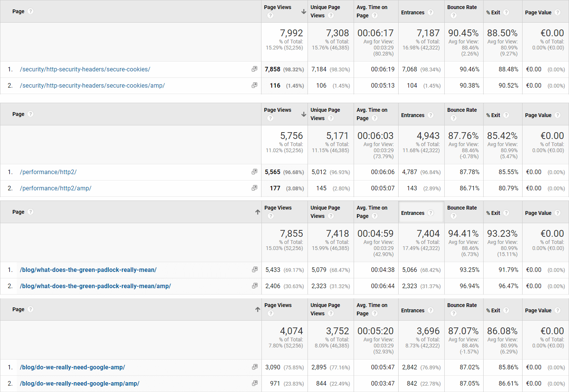
Task: Click the help icon beside Page in the secure-cookies table
Action: pyautogui.click(x=31, y=11)
